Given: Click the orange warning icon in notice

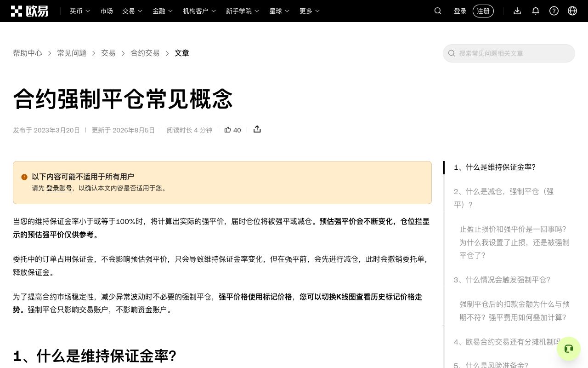Looking at the screenshot, I should (x=24, y=177).
